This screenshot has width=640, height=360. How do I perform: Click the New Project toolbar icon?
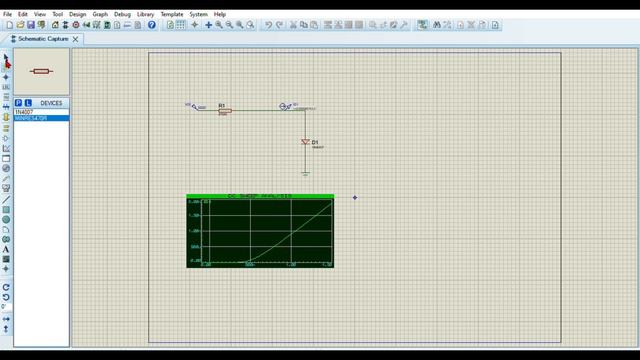coord(9,25)
